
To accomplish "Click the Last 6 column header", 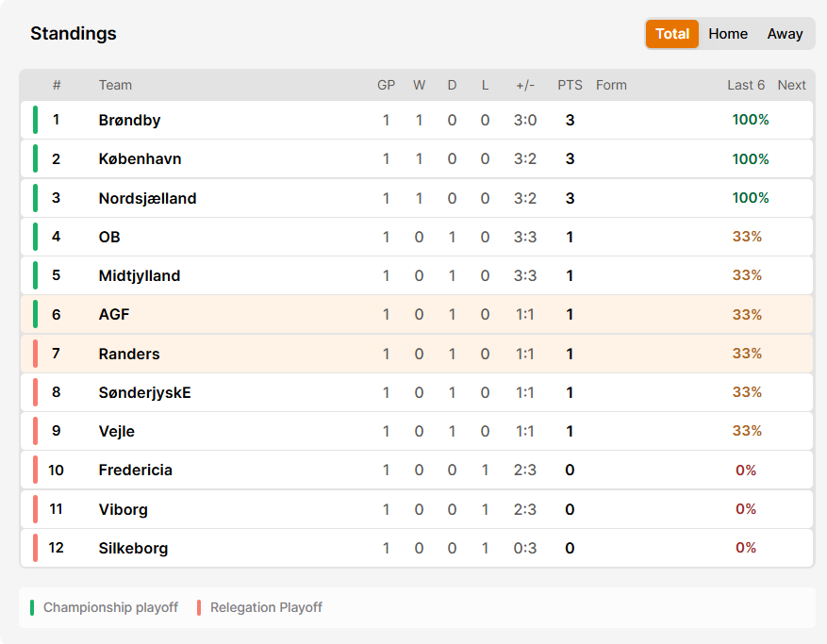I will tap(746, 85).
